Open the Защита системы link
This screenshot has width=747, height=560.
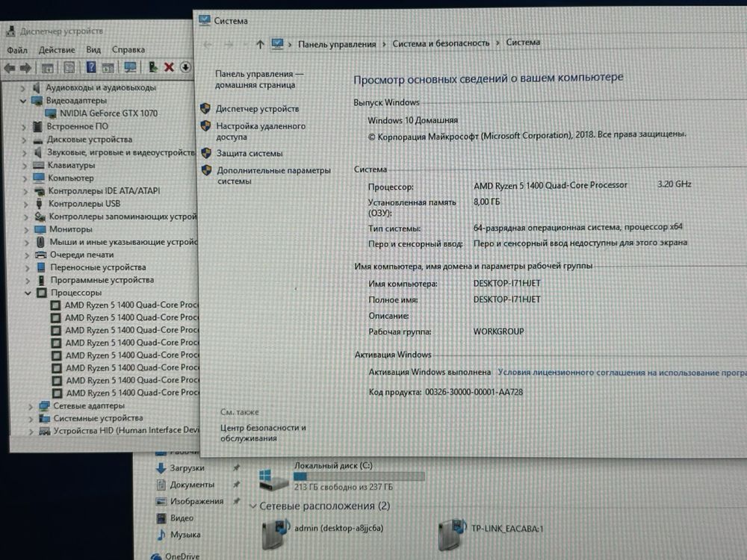(249, 153)
